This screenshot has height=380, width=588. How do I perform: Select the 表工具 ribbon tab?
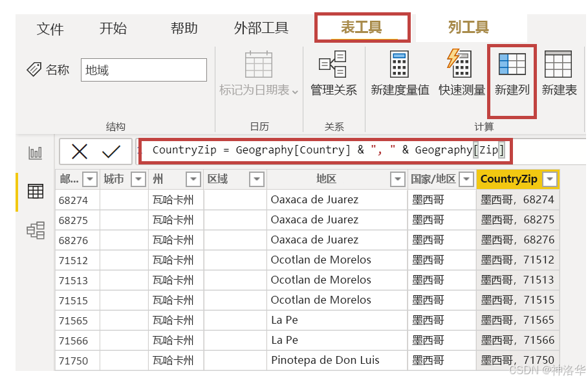point(362,27)
